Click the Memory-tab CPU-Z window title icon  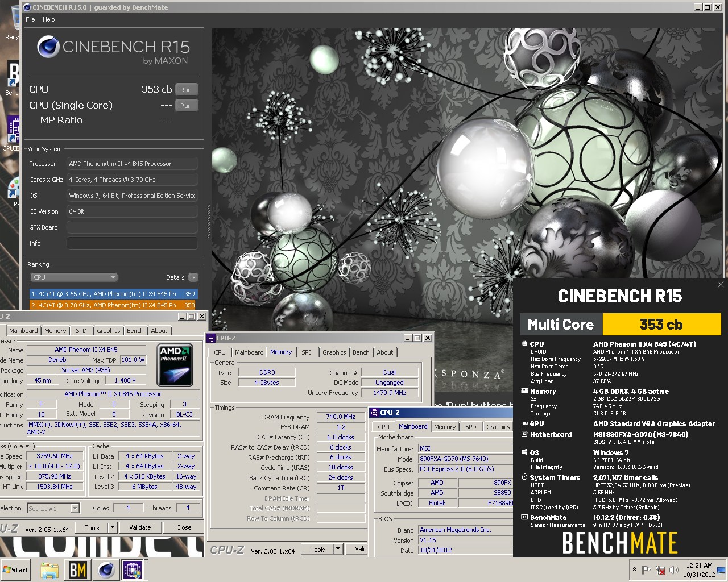(x=211, y=338)
